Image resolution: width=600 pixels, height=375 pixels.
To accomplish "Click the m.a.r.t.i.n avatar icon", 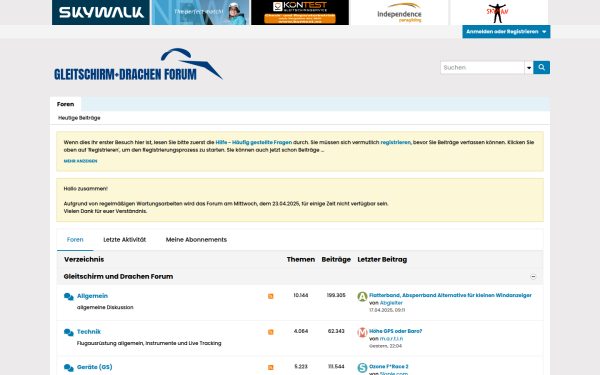I will click(x=362, y=332).
